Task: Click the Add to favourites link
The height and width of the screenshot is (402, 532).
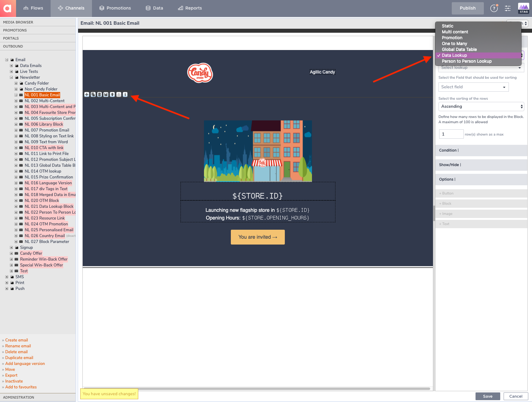Action: [21, 387]
